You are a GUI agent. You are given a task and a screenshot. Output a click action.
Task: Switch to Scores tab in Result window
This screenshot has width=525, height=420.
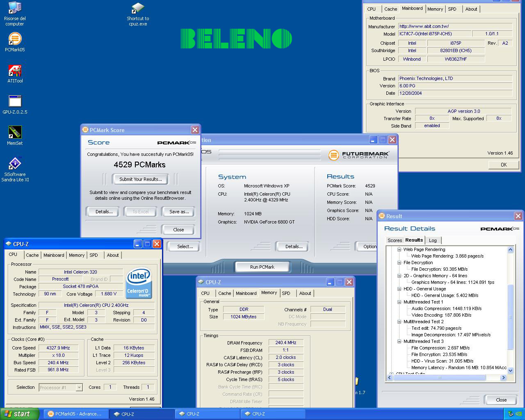pos(395,240)
